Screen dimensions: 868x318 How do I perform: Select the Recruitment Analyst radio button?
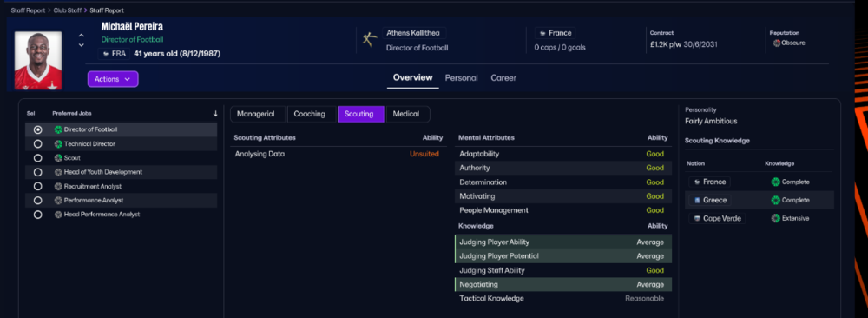point(37,187)
